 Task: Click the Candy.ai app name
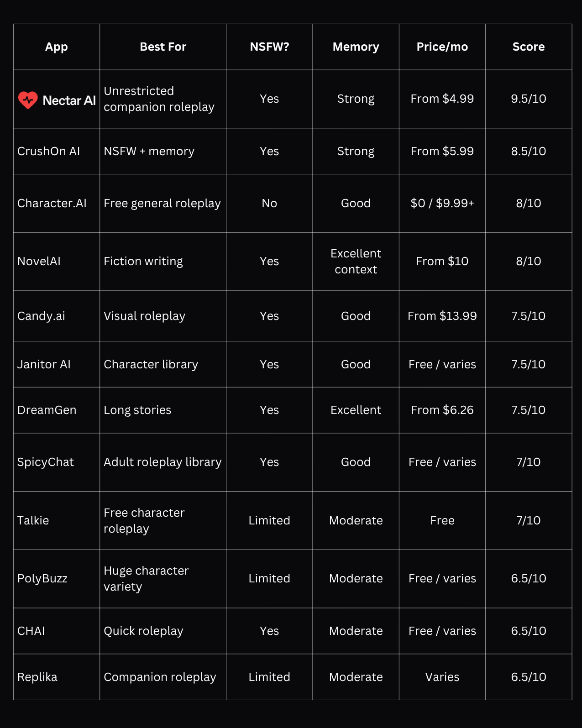(41, 316)
